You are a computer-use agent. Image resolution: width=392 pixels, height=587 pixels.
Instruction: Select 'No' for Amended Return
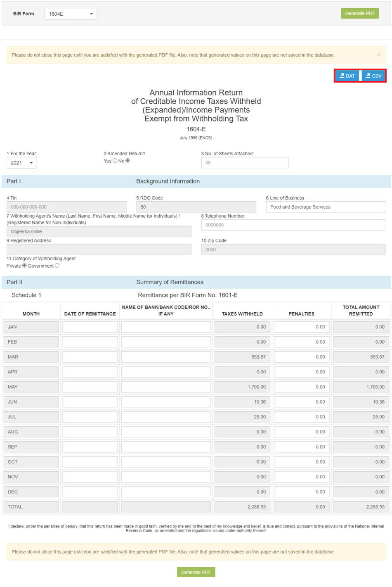(128, 161)
